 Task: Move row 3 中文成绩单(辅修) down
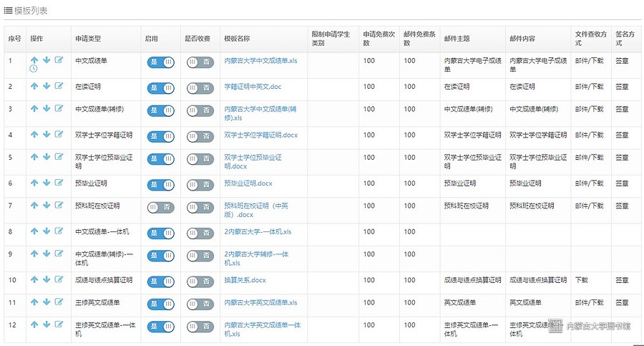[x=47, y=109]
